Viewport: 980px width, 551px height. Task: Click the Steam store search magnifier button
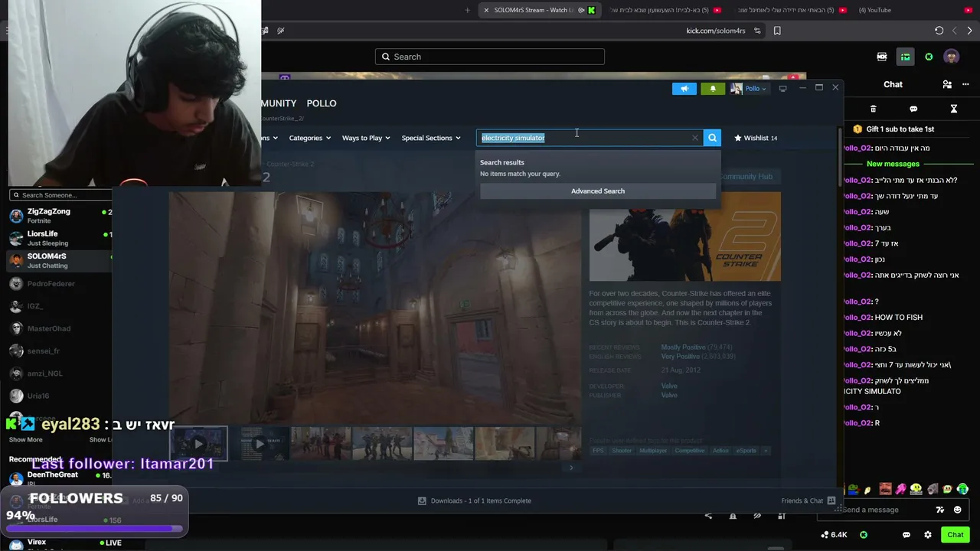pos(712,138)
